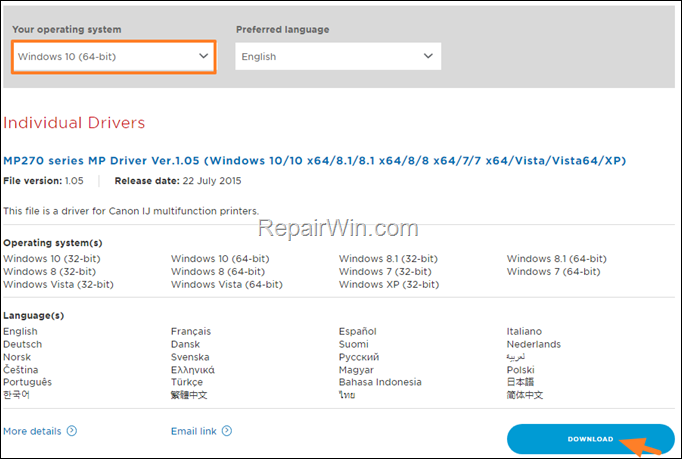Select the Individual Drivers heading
This screenshot has width=682, height=459.
point(74,123)
